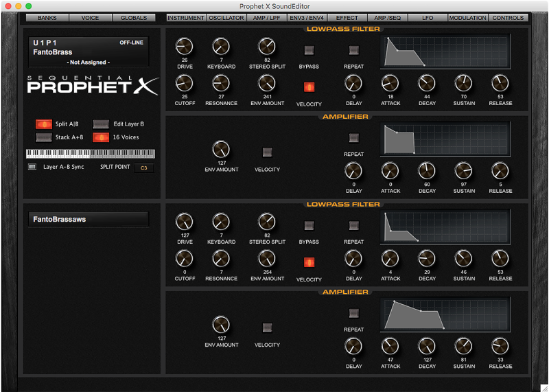Click the top filter Resonance knob
The width and height of the screenshot is (549, 392).
click(221, 84)
